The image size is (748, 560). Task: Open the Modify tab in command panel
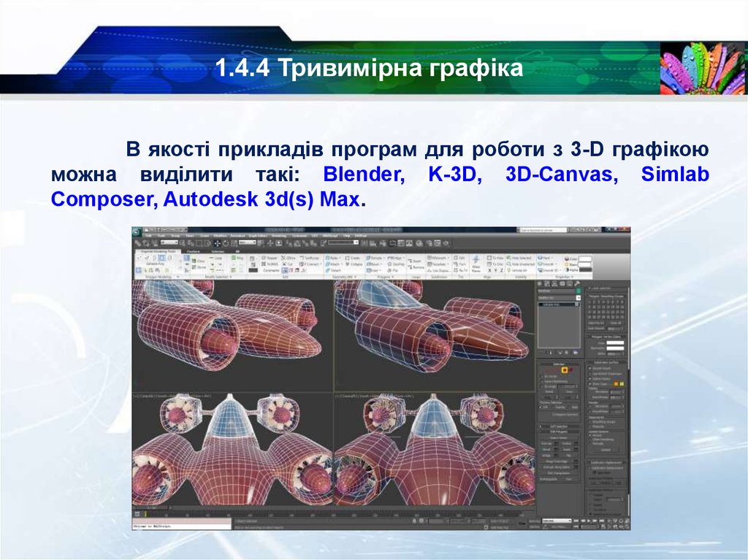click(x=549, y=283)
